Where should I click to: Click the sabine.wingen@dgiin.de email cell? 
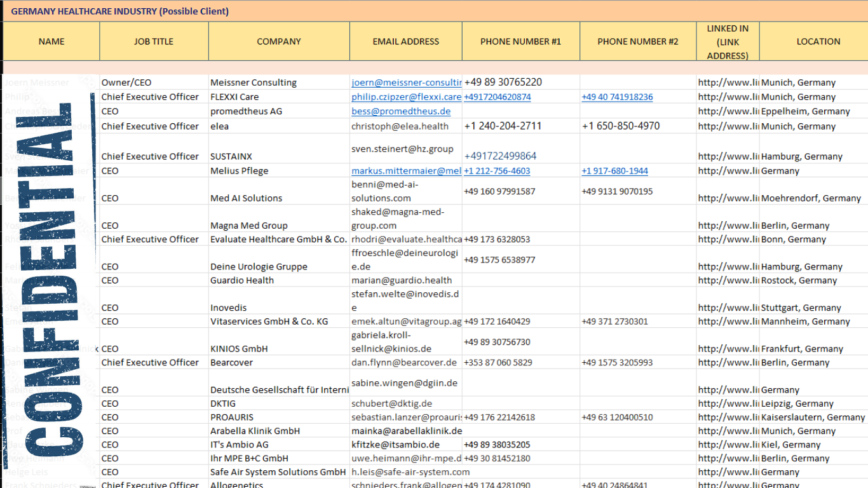click(405, 383)
